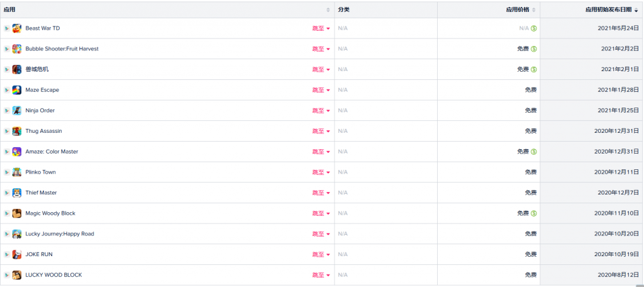The image size is (644, 287).
Task: Expand the JOKE RUN row arrow
Action: [6, 254]
